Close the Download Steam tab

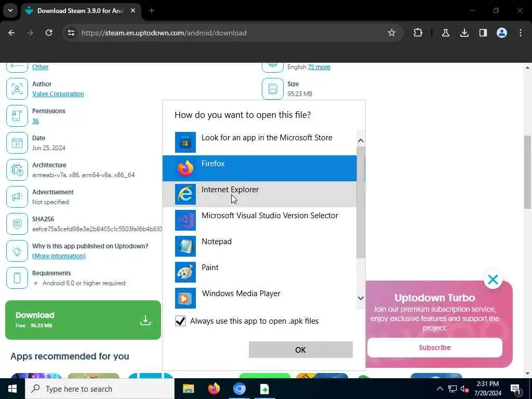click(x=133, y=10)
